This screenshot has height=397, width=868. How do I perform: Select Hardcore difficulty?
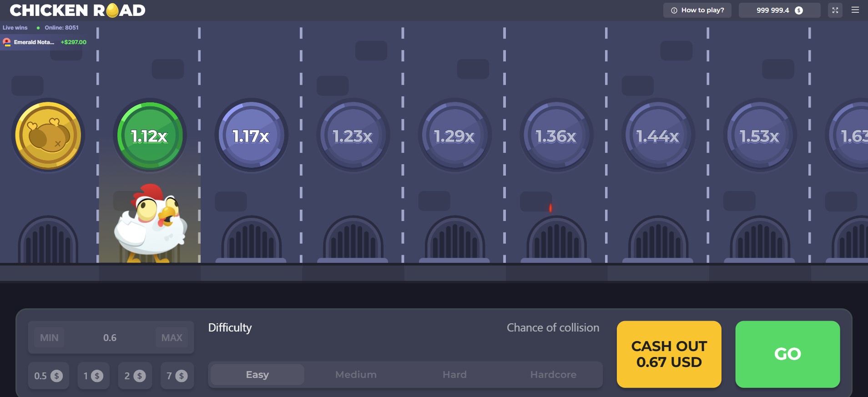point(554,375)
